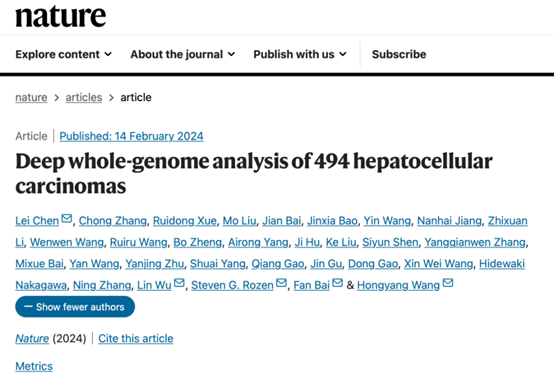Click the email icon beside Steven G. Rozen
The image size is (554, 388).
pyautogui.click(x=281, y=283)
